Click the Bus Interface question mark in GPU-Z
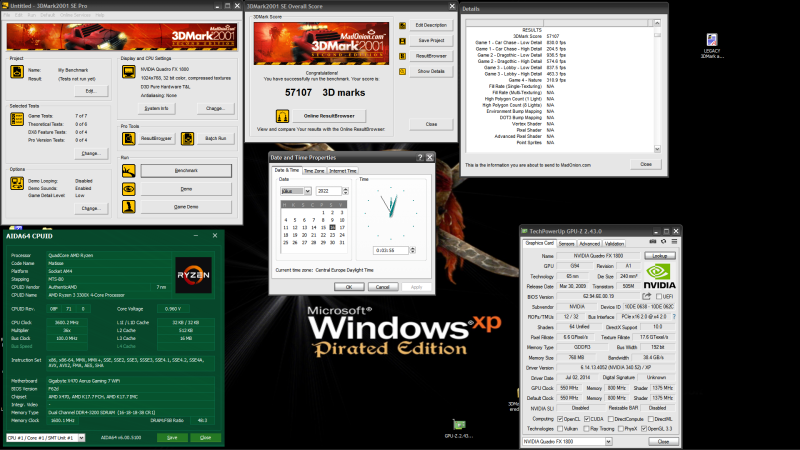The width and height of the screenshot is (800, 450). [x=674, y=317]
